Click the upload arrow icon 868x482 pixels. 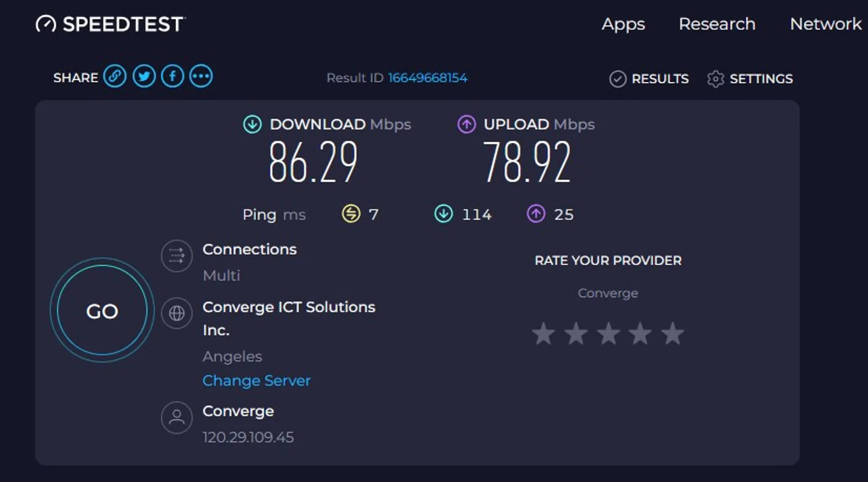[466, 124]
